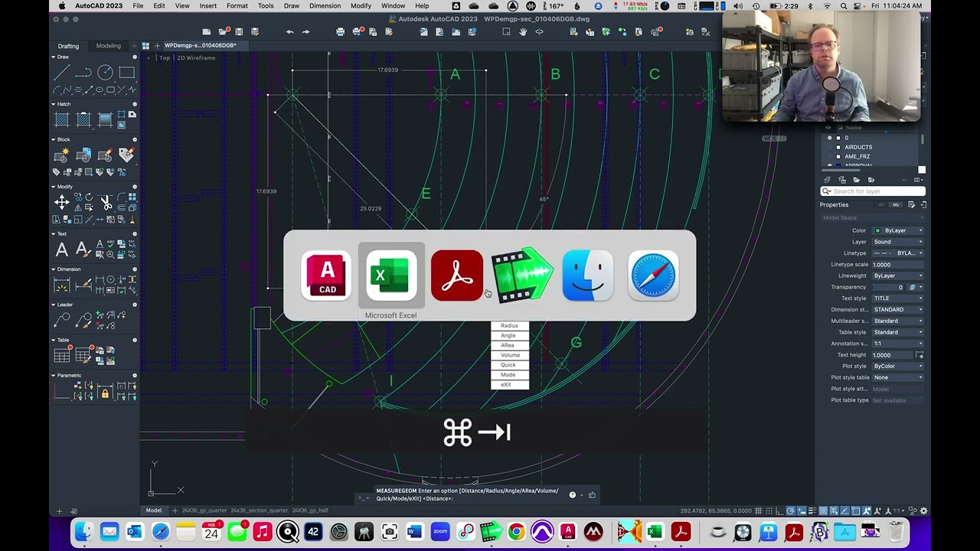Select the Polyline tool in Draw panel
The image size is (980, 551).
(83, 73)
